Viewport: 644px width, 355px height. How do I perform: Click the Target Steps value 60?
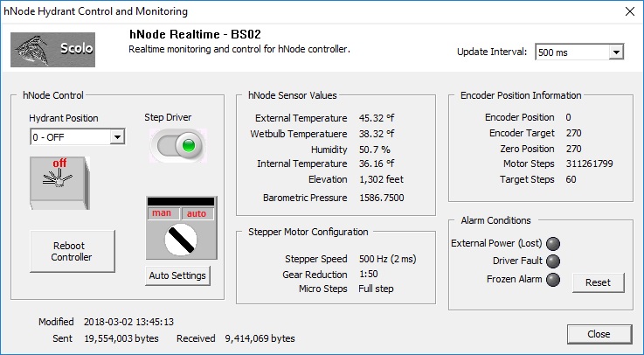click(571, 179)
